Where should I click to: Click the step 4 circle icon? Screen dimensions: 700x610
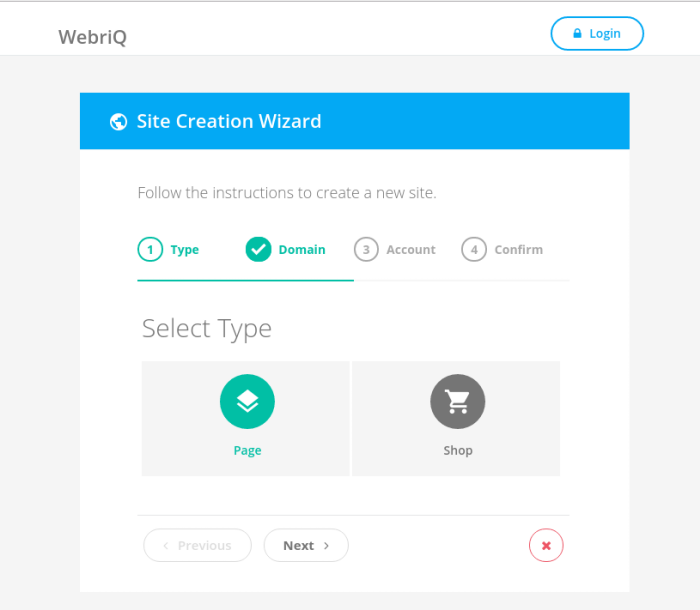(x=474, y=249)
